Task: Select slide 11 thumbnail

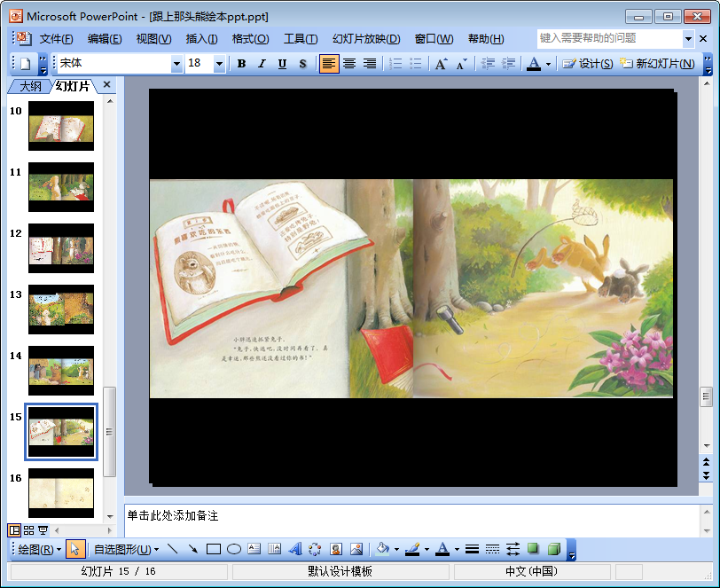Action: pos(61,187)
